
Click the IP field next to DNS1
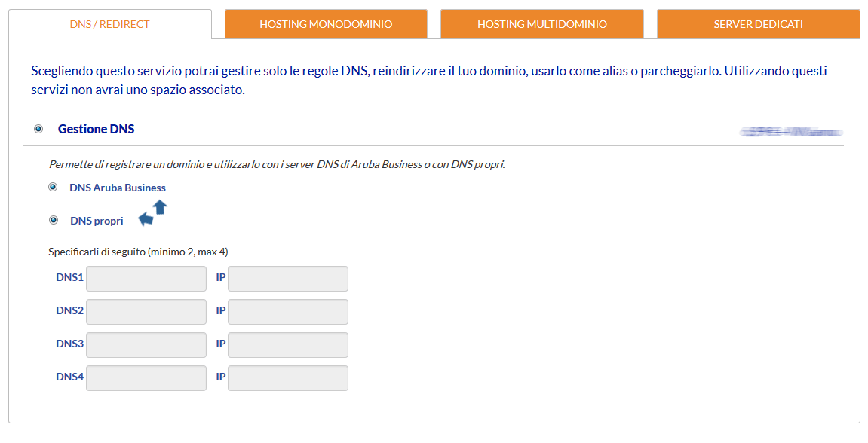point(287,278)
